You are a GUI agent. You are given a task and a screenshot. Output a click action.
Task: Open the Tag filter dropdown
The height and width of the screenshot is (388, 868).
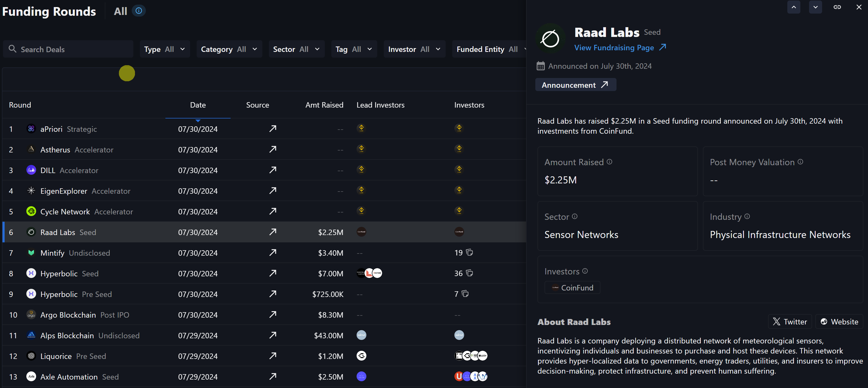[354, 49]
